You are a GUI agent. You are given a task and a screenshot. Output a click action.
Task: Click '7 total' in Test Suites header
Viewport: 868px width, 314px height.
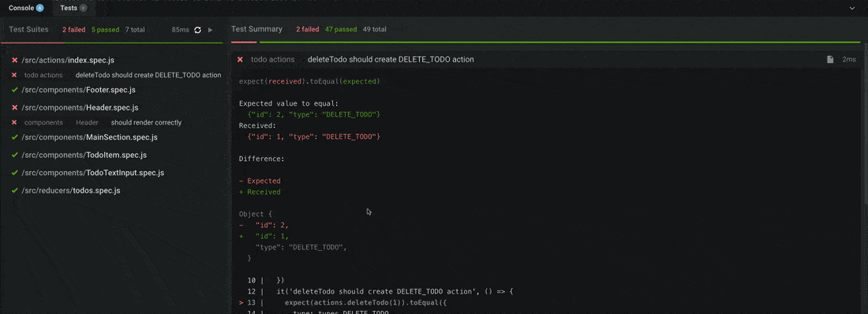coord(135,30)
